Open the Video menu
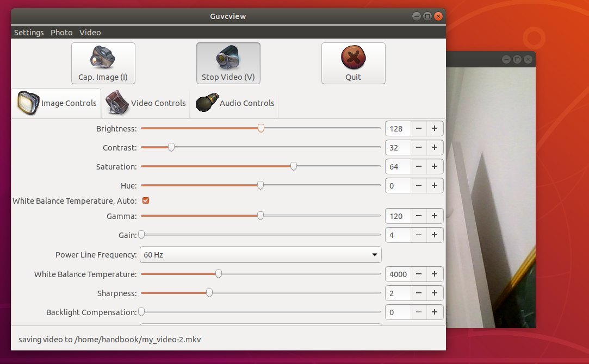589x364 pixels. pos(90,32)
